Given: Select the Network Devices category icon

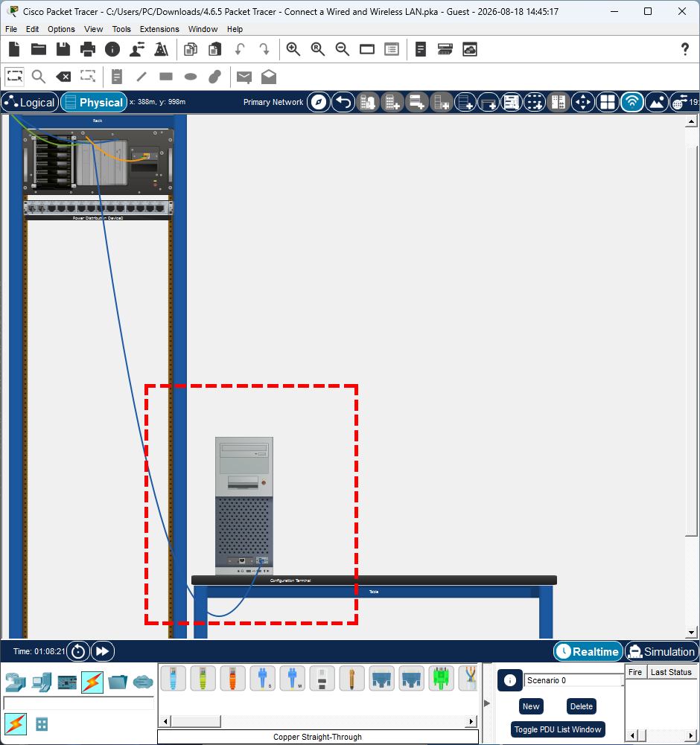Looking at the screenshot, I should pyautogui.click(x=16, y=682).
